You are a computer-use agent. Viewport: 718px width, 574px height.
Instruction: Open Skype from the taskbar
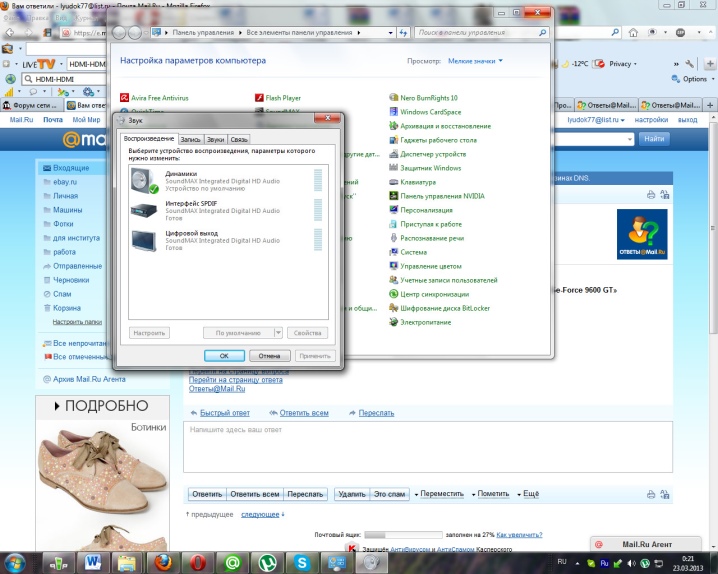[302, 562]
